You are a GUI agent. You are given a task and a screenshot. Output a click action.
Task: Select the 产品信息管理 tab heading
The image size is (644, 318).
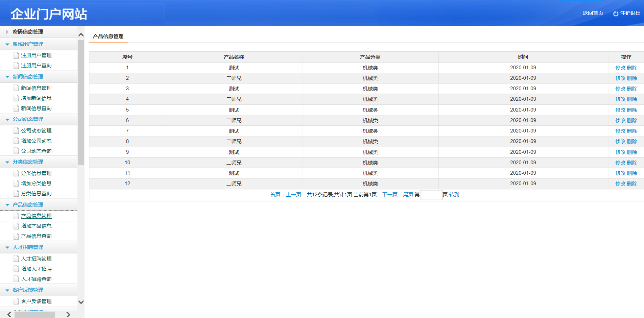108,36
